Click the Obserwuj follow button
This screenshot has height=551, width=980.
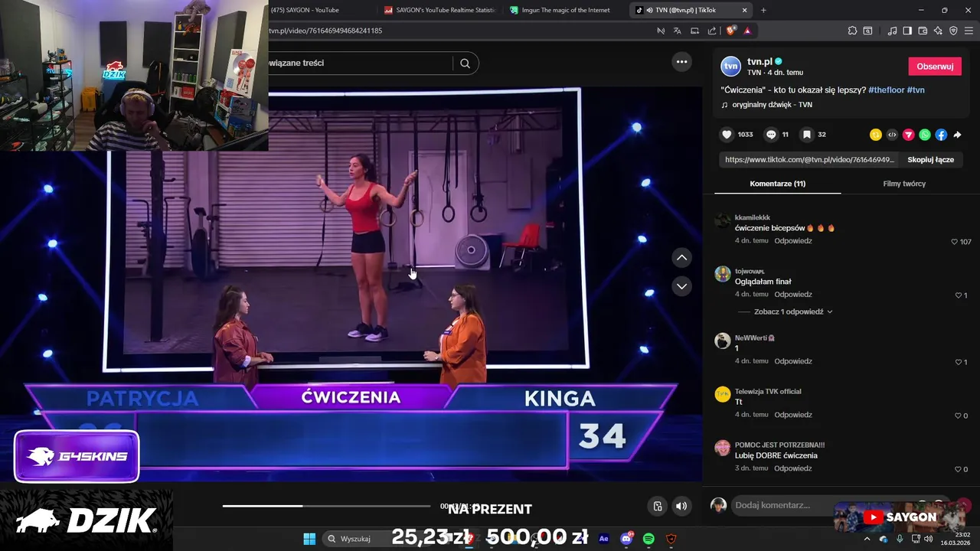(935, 67)
